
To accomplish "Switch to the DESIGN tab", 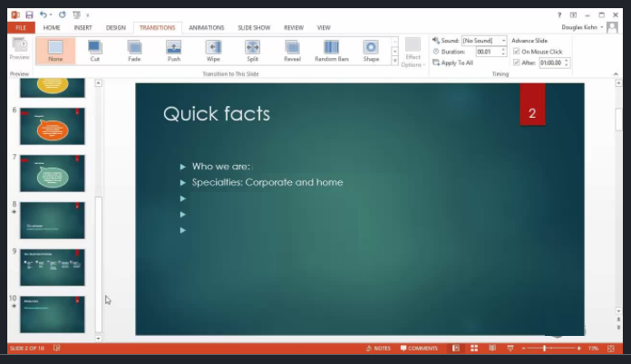I will (115, 28).
